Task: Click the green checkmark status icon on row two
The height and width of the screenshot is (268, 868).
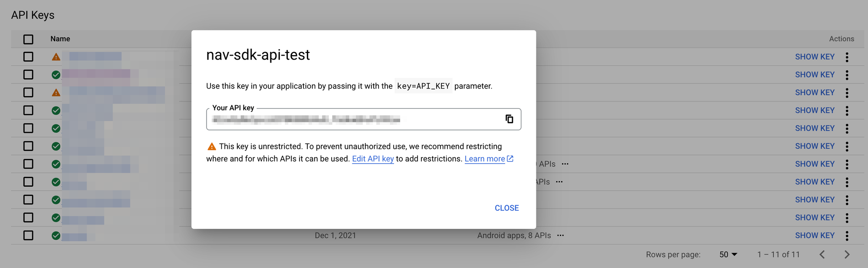Action: 56,74
